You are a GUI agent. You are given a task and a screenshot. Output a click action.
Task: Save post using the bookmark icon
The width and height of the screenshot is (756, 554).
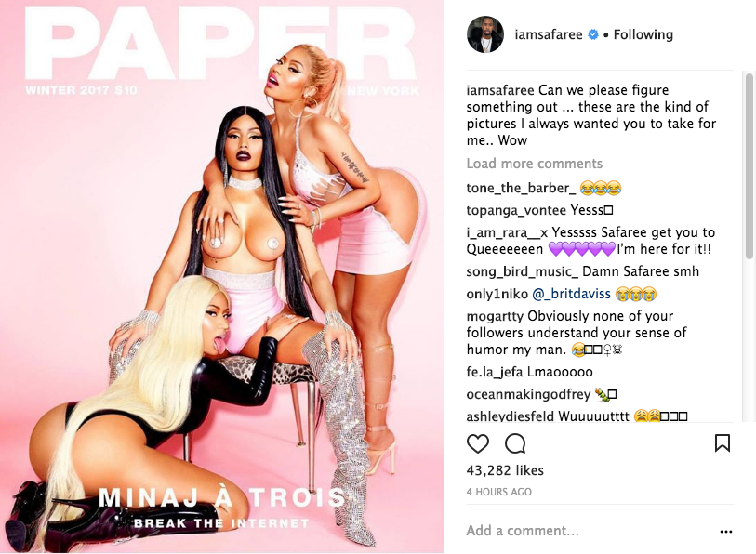(x=723, y=443)
